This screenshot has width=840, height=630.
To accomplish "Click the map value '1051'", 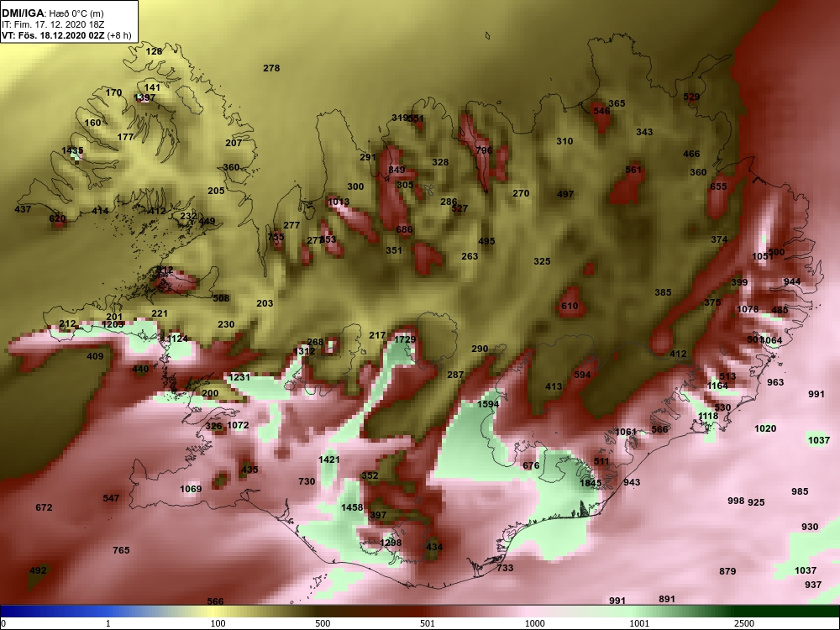I will coord(763,256).
